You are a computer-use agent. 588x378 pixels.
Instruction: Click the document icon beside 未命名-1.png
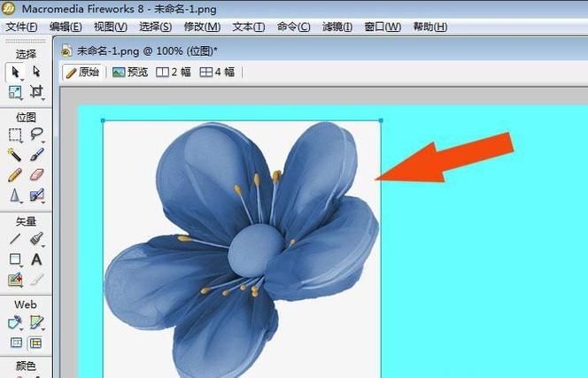click(x=66, y=50)
